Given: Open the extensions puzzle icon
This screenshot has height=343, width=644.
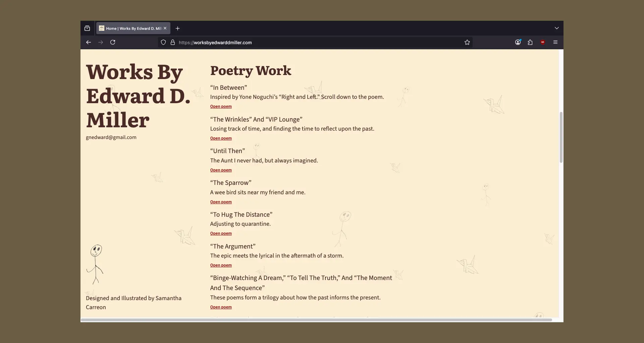Looking at the screenshot, I should tap(530, 42).
